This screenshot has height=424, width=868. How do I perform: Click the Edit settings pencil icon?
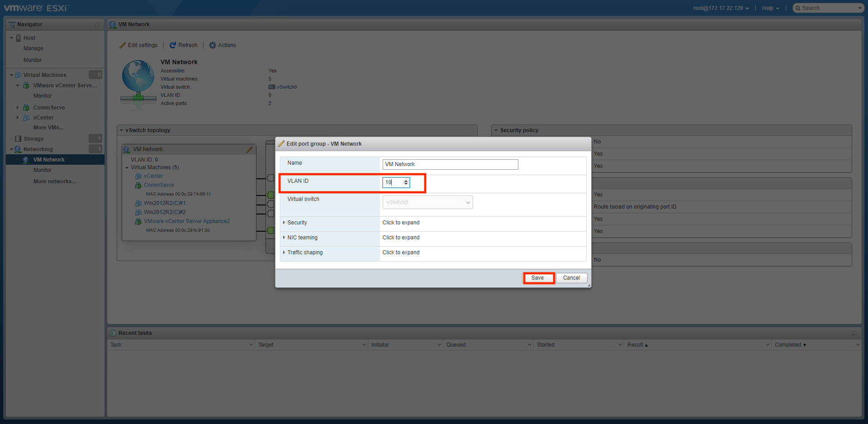[x=123, y=45]
